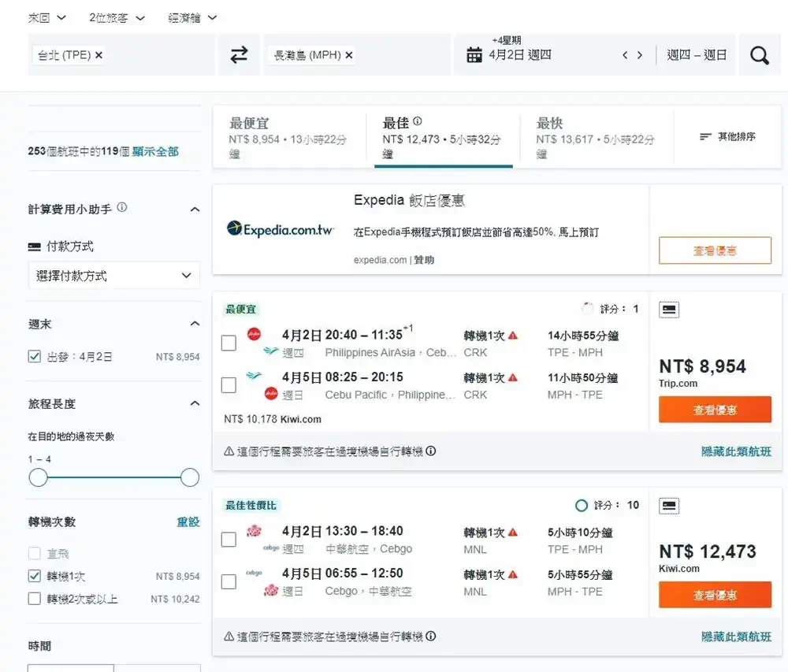
Task: Select 4月5日 06:55 return flight checkbox
Action: pyautogui.click(x=229, y=581)
